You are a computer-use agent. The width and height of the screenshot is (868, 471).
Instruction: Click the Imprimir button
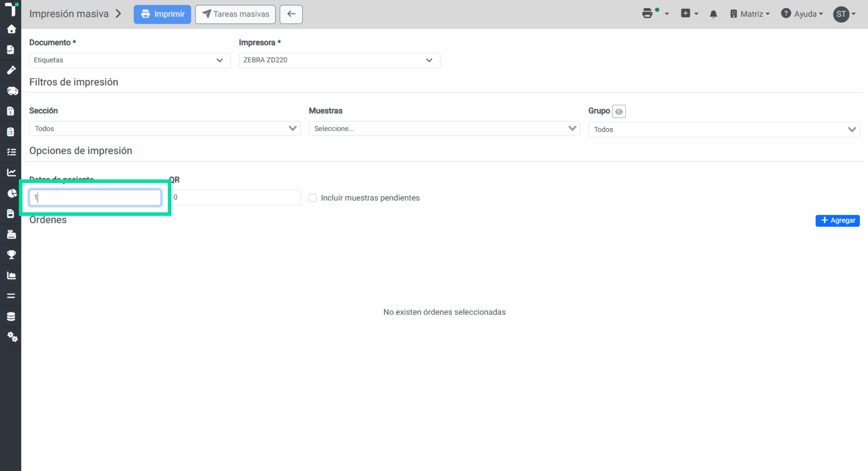point(162,14)
